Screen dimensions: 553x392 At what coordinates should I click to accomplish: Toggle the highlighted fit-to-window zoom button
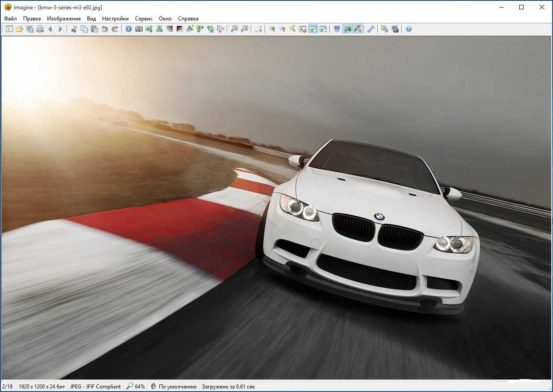click(313, 29)
